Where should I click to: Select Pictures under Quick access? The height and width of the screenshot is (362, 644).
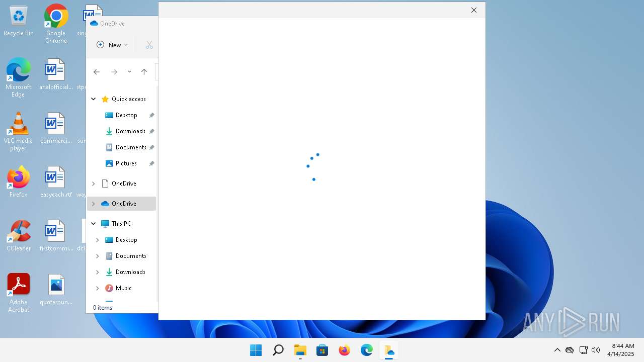(126, 163)
